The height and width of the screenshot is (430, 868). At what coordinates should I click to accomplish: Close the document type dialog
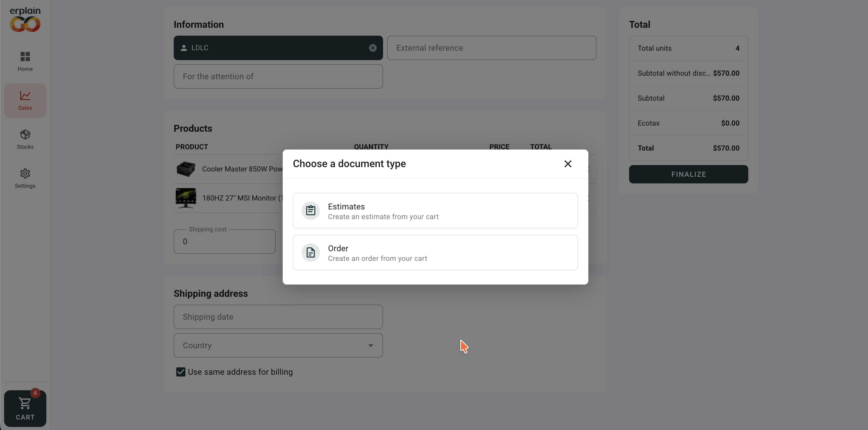[568, 164]
